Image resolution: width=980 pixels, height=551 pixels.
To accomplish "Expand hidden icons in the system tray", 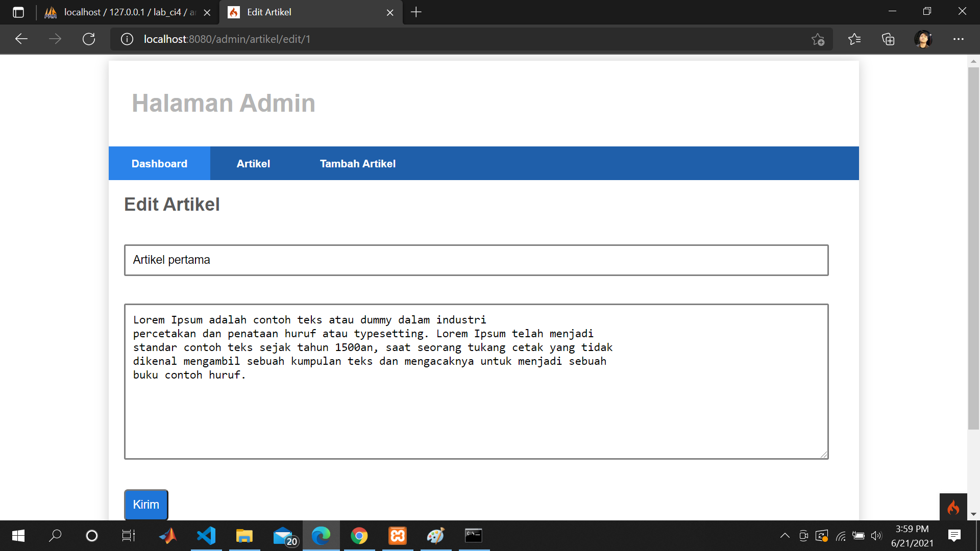I will [x=786, y=536].
